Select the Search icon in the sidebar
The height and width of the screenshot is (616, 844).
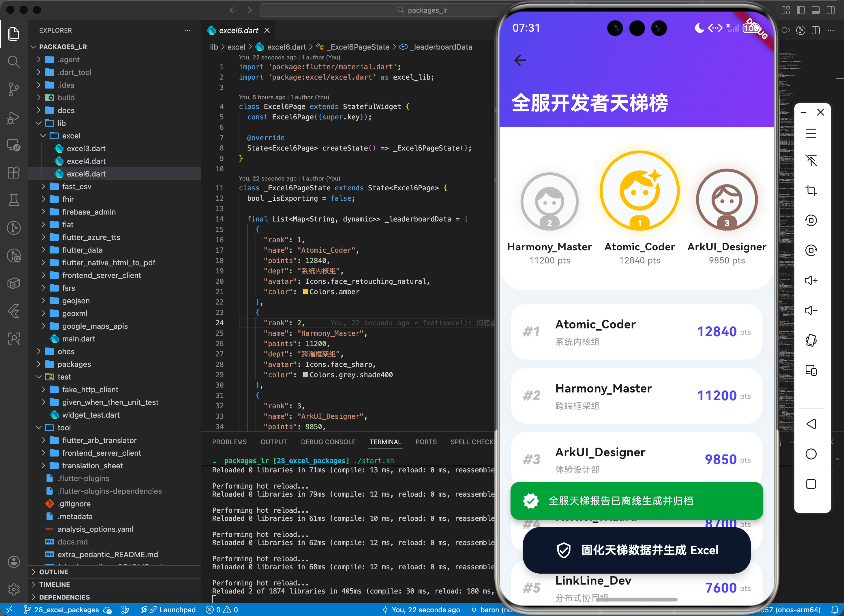click(x=14, y=62)
